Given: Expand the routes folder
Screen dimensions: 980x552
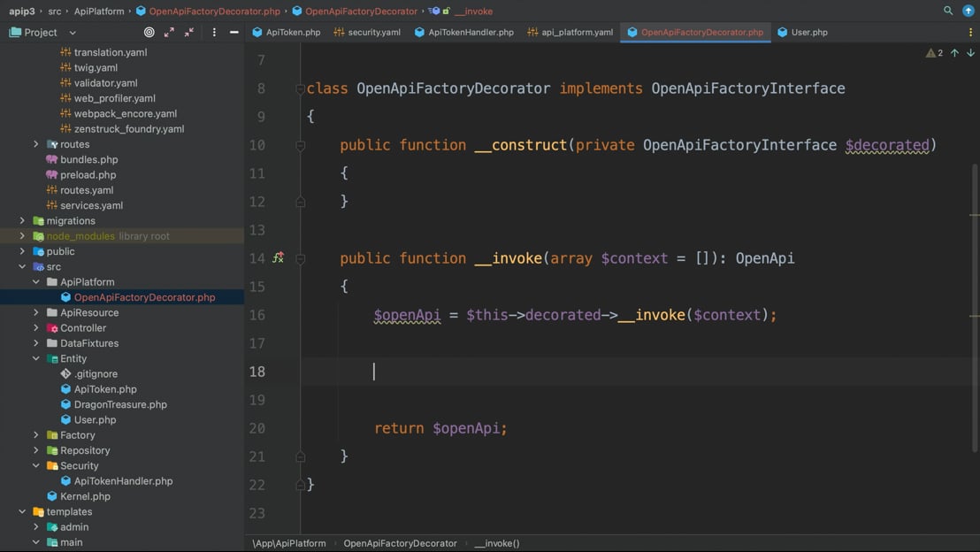Looking at the screenshot, I should coord(35,144).
